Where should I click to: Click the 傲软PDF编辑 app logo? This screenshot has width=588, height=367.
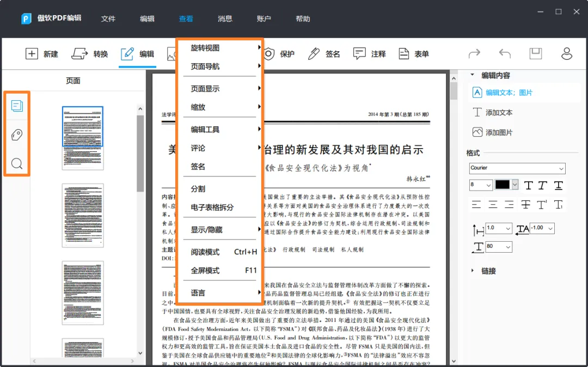coord(26,19)
